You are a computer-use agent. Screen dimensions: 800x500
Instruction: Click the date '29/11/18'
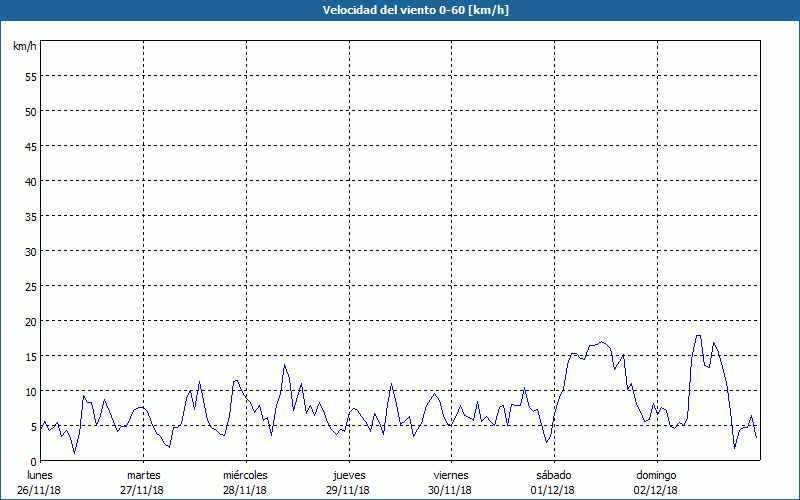(x=347, y=490)
